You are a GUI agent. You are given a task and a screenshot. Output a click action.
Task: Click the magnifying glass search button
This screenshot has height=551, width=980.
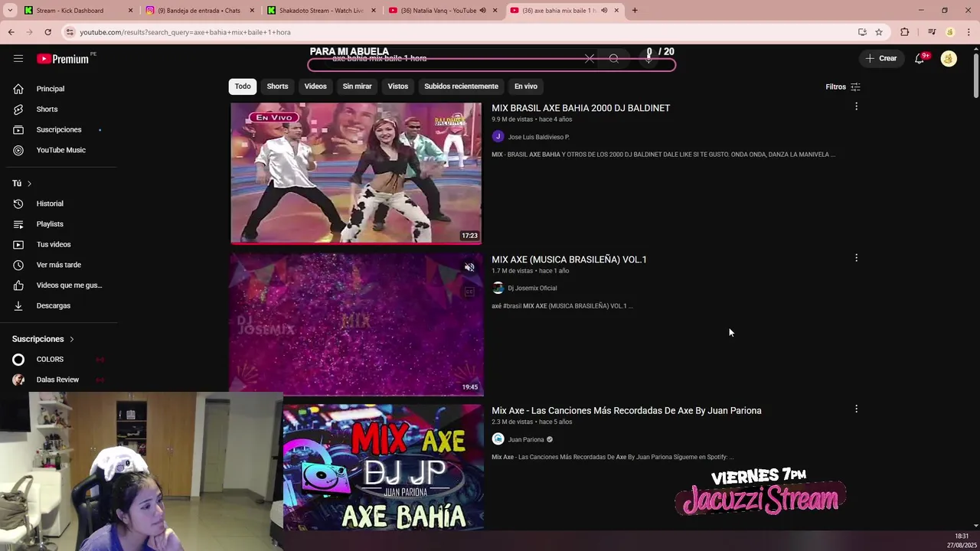click(614, 58)
